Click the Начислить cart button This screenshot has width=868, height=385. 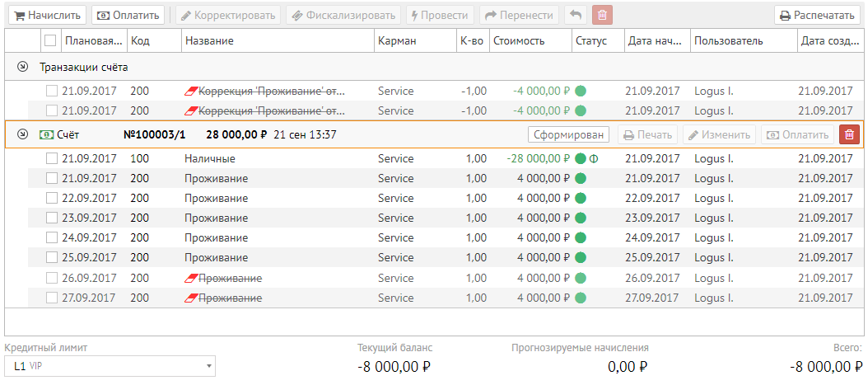(45, 16)
